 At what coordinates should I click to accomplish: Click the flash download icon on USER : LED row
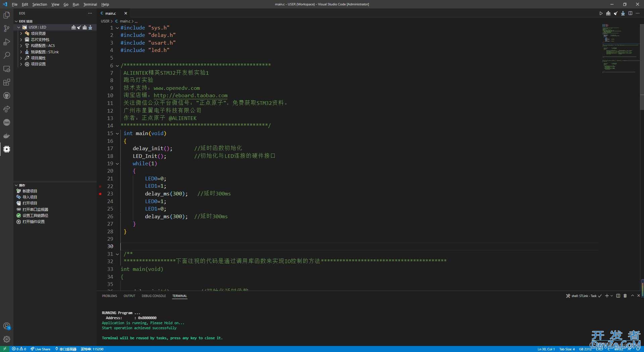point(91,27)
